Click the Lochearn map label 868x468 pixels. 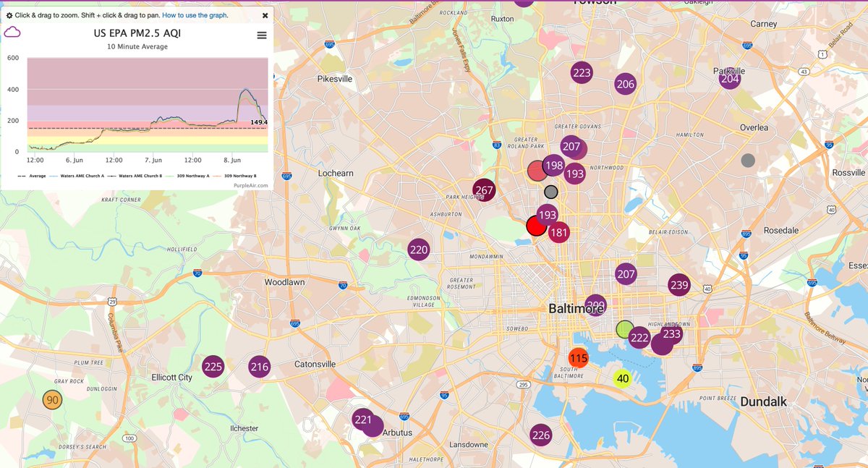point(336,174)
